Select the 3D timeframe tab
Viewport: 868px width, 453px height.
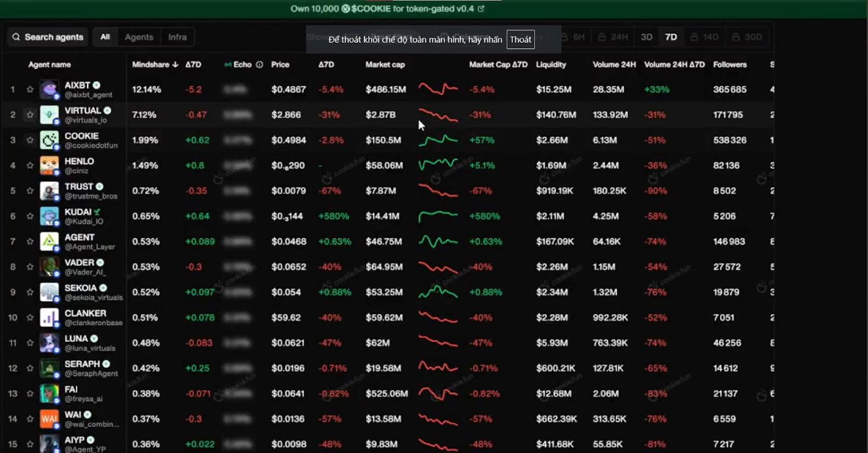pos(646,37)
